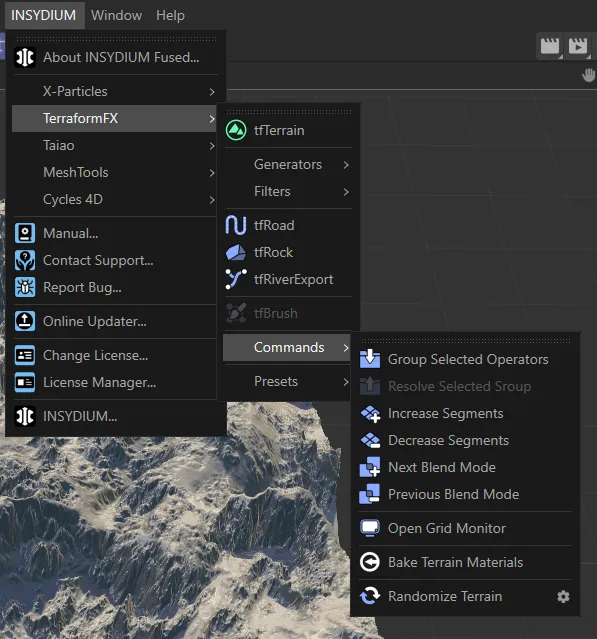Expand the Presets submenu arrow
The image size is (597, 639).
click(346, 382)
